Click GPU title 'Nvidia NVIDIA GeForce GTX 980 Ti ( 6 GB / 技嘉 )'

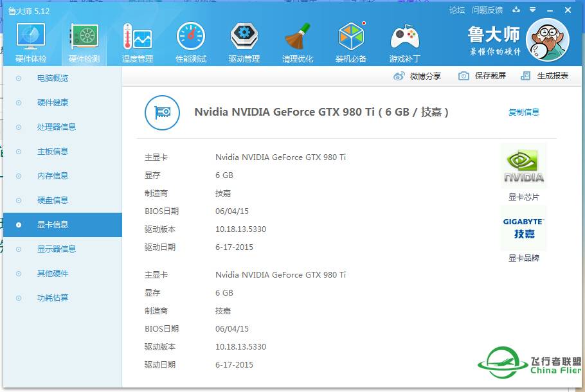pos(321,112)
